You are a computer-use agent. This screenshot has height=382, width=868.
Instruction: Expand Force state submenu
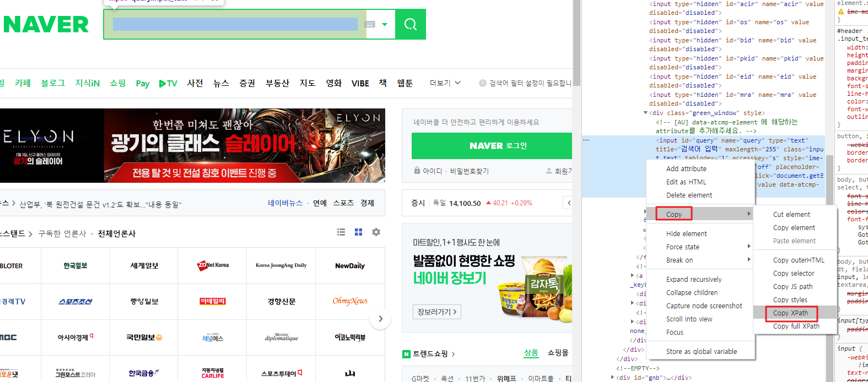coord(700,247)
